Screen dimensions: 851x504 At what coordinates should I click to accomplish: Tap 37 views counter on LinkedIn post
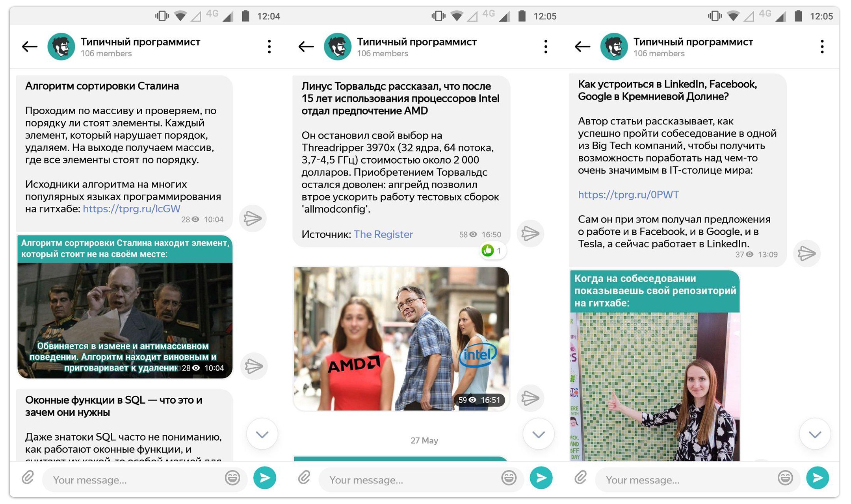point(744,255)
